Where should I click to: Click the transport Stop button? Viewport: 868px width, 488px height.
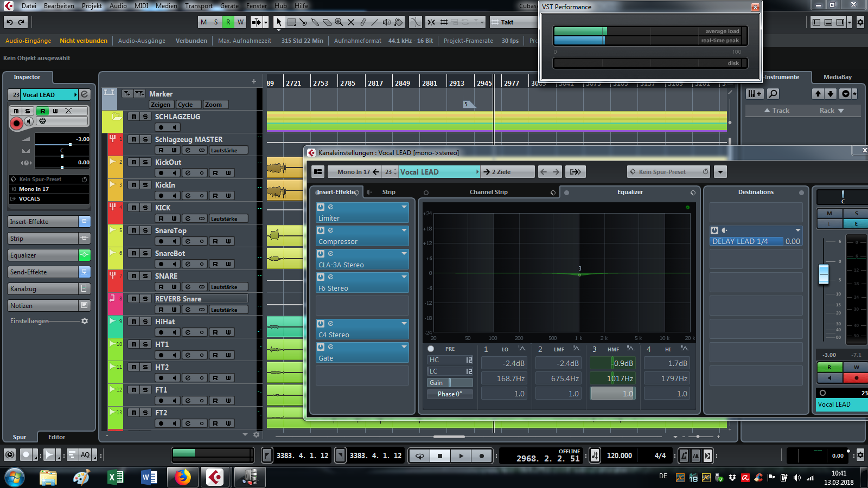click(x=440, y=456)
